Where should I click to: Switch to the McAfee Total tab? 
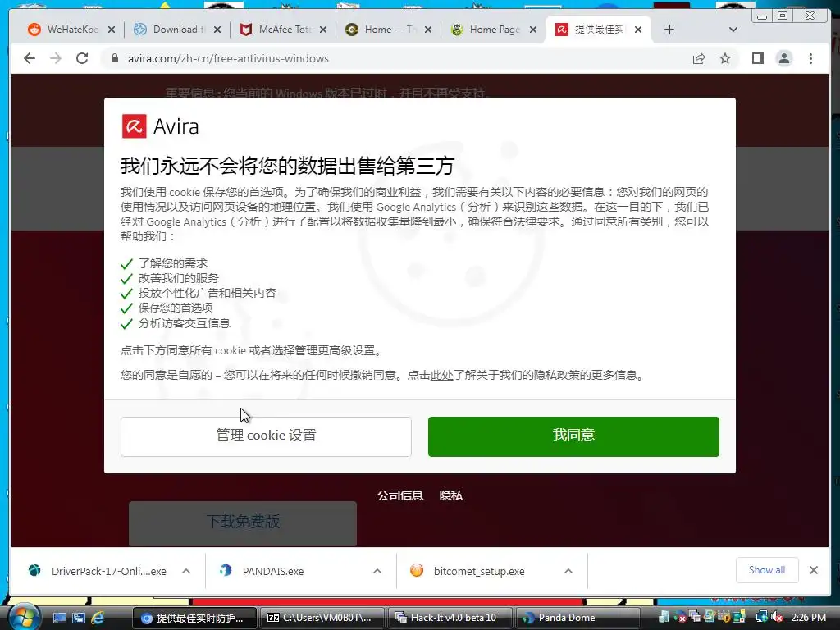coord(275,30)
